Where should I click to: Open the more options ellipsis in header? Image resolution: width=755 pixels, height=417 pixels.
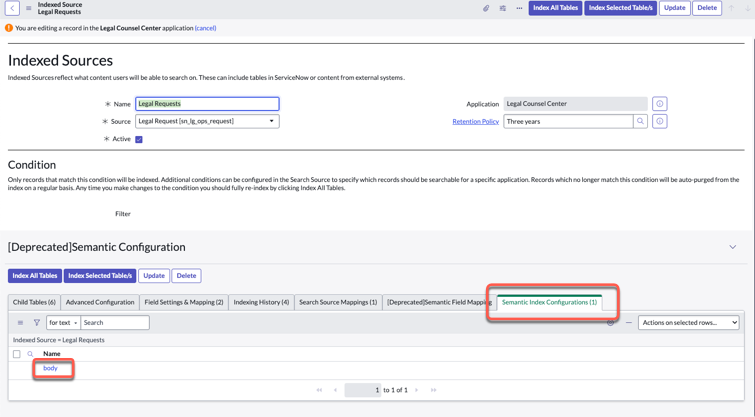coord(519,8)
